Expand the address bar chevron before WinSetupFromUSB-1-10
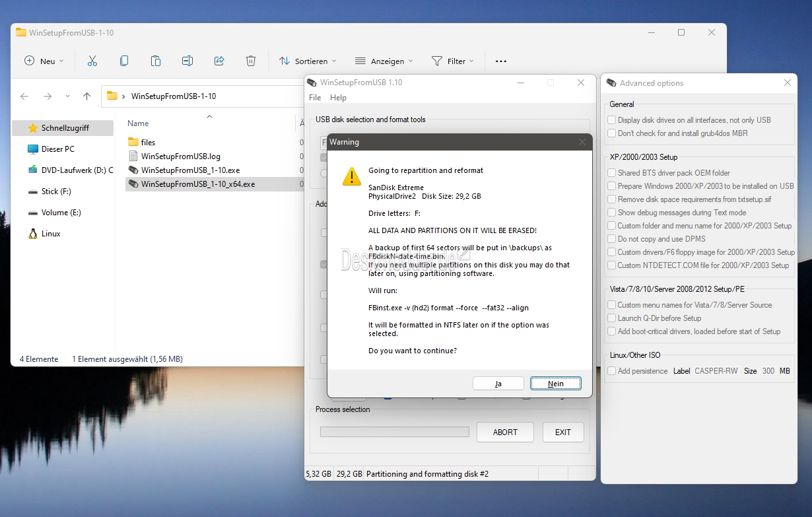Screen dimensions: 812x517 click(x=123, y=96)
